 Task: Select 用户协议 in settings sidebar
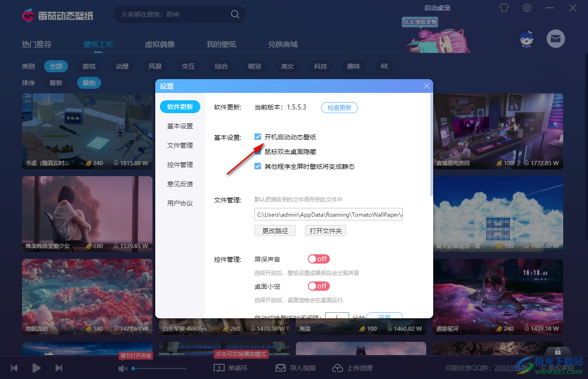click(180, 203)
